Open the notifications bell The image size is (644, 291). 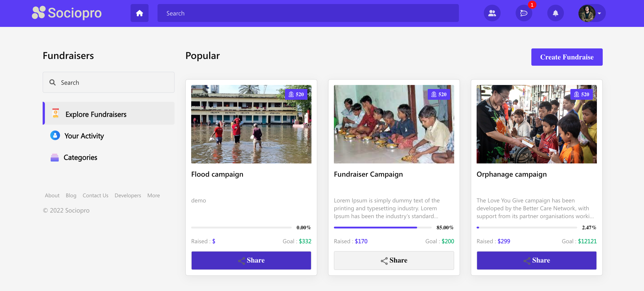pyautogui.click(x=555, y=13)
